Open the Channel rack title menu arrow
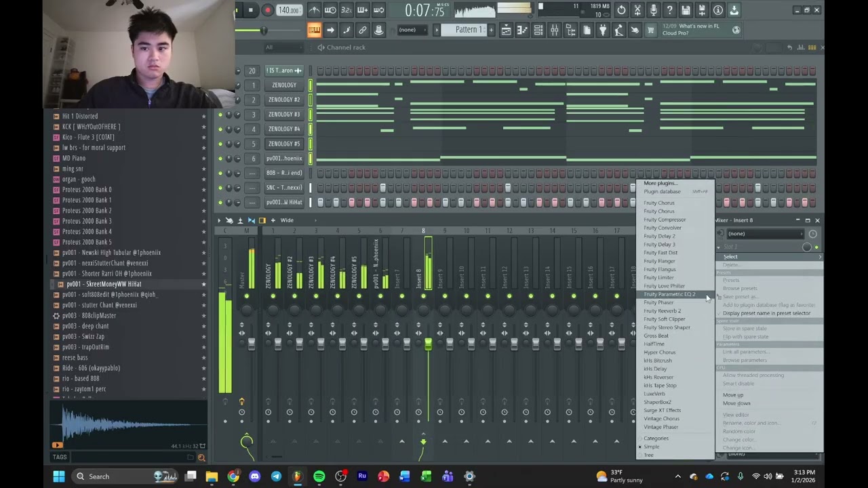Image resolution: width=868 pixels, height=488 pixels. (321, 47)
